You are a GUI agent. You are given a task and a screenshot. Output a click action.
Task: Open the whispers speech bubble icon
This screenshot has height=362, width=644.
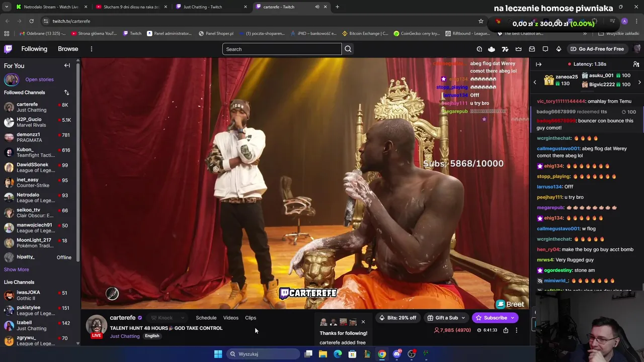click(545, 49)
